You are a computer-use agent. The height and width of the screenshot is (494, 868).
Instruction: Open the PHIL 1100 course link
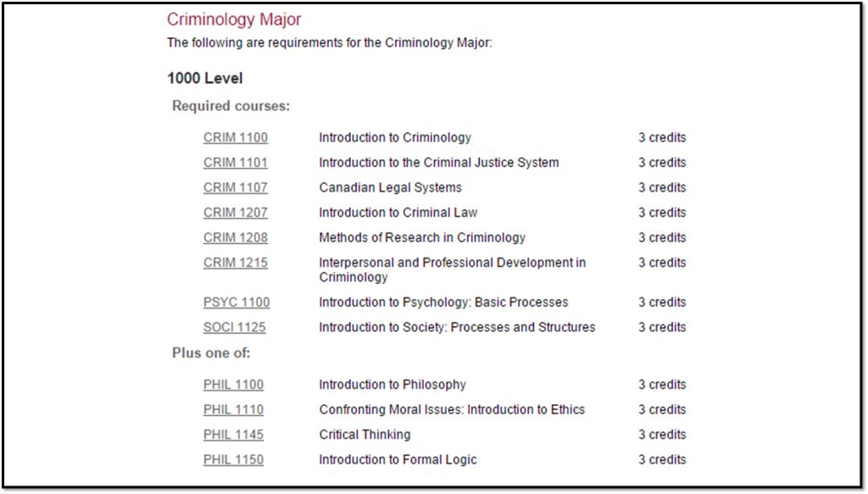(233, 385)
